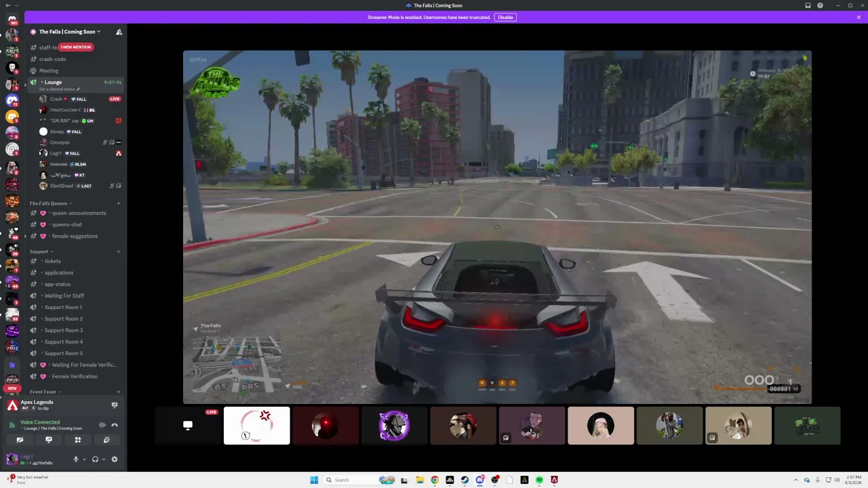The image size is (868, 488).
Task: Invite people using the server header icon
Action: click(x=119, y=32)
